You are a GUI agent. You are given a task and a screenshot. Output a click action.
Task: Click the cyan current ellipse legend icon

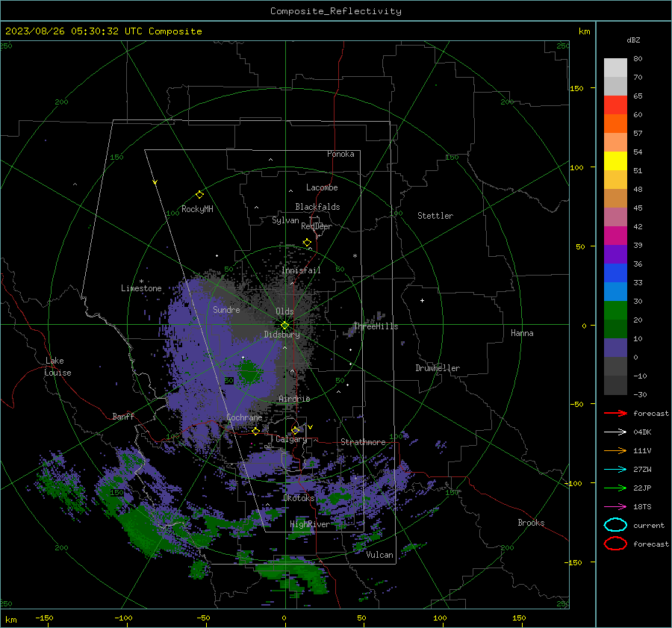(615, 525)
